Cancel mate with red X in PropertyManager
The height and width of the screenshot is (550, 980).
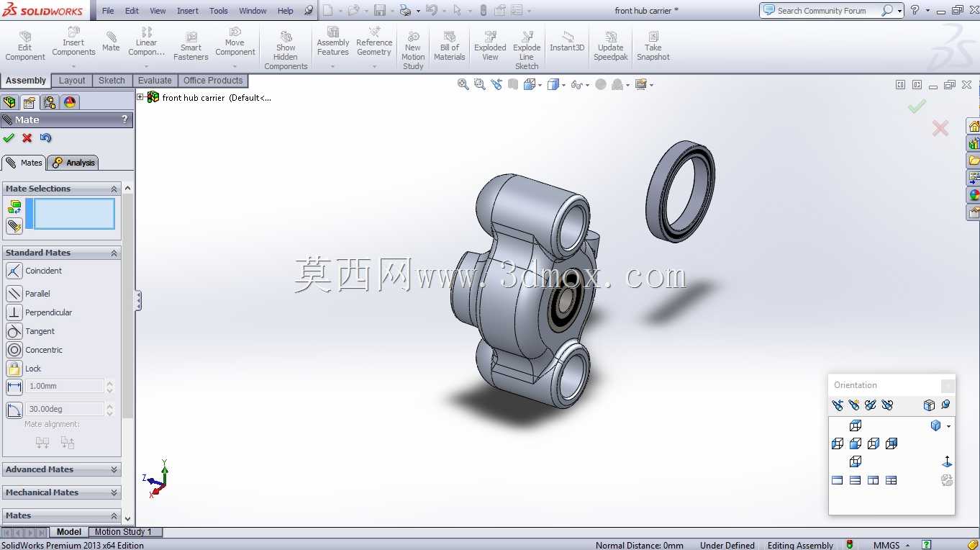coord(27,138)
